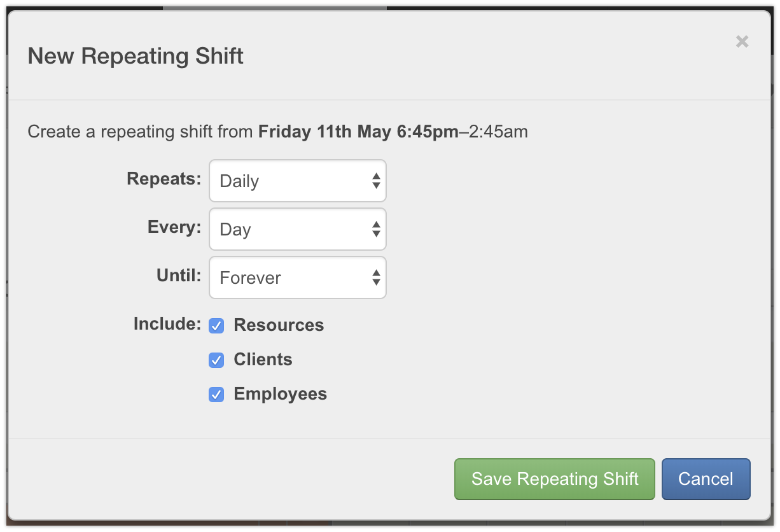Click the Include field label
780x532 pixels.
pos(167,324)
